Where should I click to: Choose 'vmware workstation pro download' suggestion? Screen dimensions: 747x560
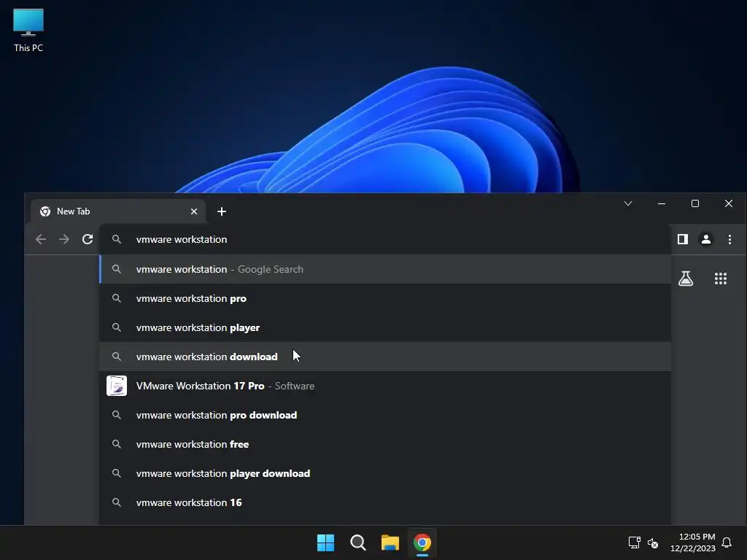pos(385,415)
